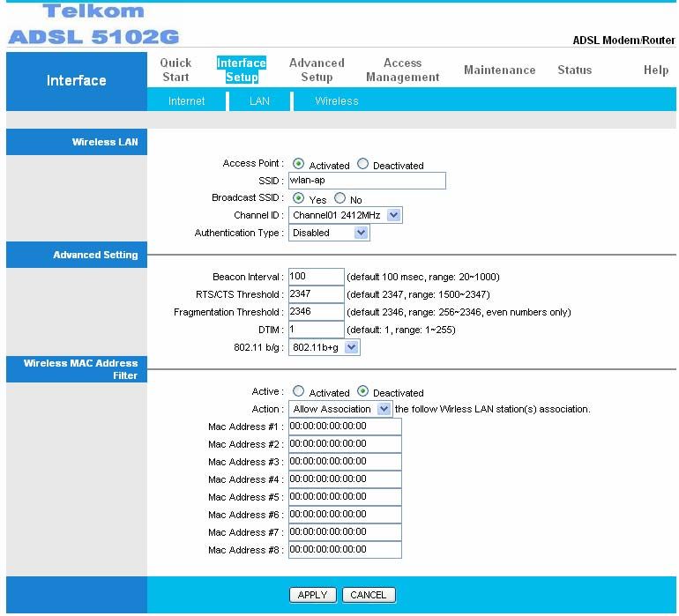Click the Beacon Interval field
Viewport: 679px width, 616px height.
coord(316,277)
